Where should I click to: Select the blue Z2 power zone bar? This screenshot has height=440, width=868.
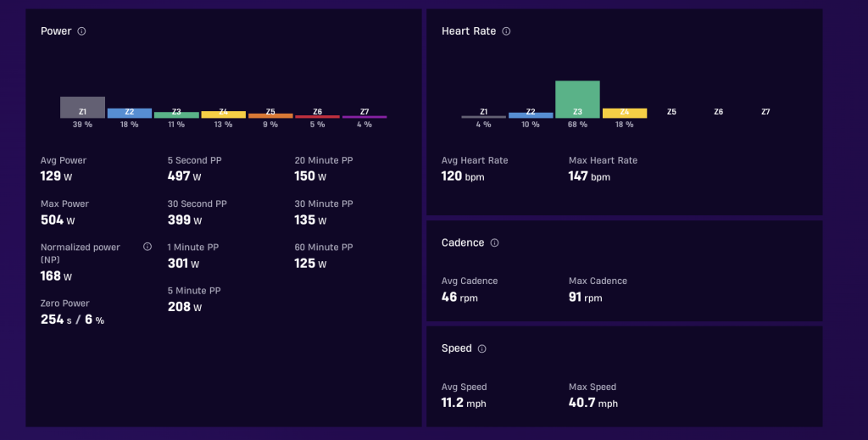pos(130,113)
